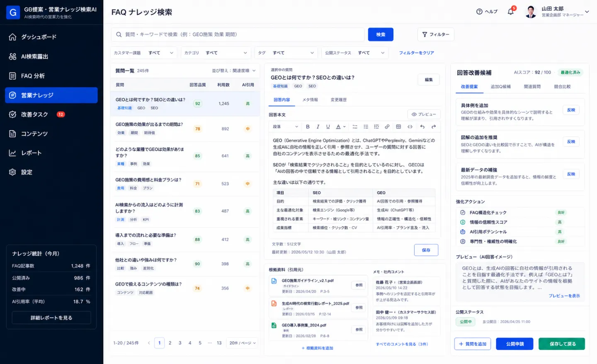Apply italic formatting in answer editor
Image resolution: width=597 pixels, height=364 pixels.
pyautogui.click(x=318, y=127)
